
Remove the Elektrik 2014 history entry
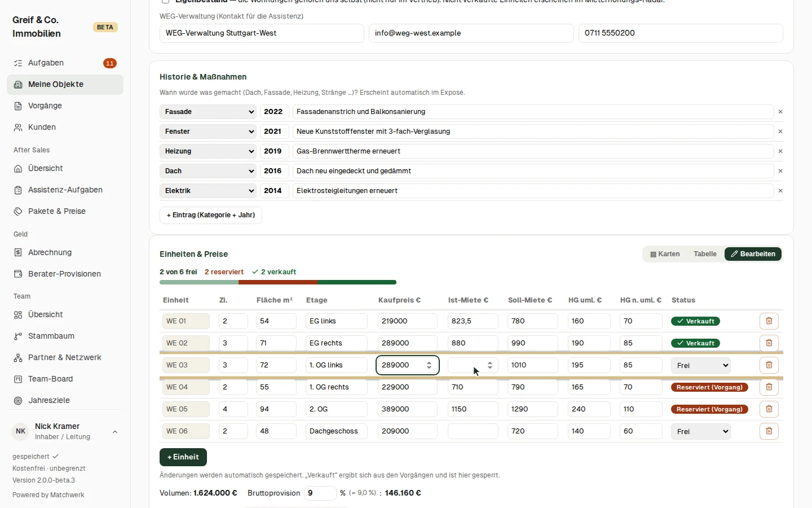click(x=780, y=191)
